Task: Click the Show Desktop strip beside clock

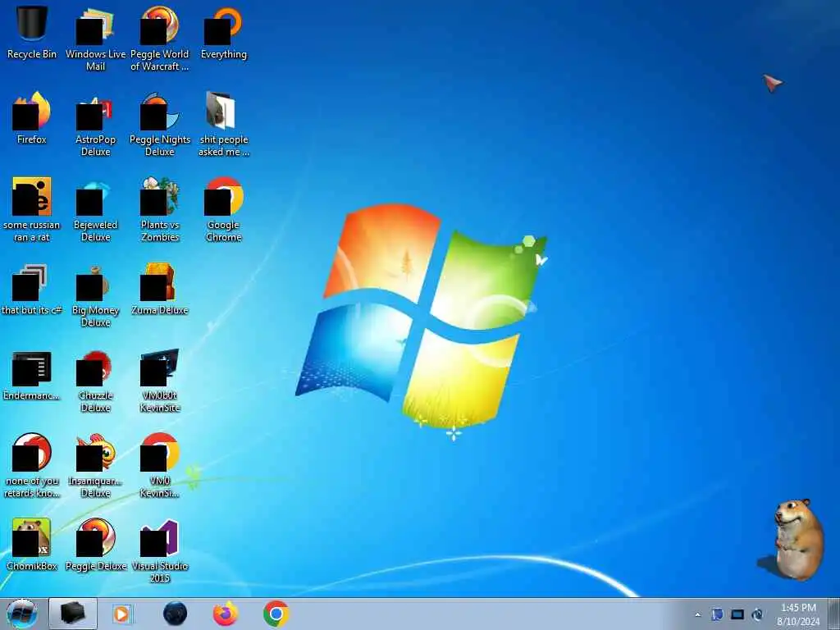Action: pyautogui.click(x=834, y=614)
